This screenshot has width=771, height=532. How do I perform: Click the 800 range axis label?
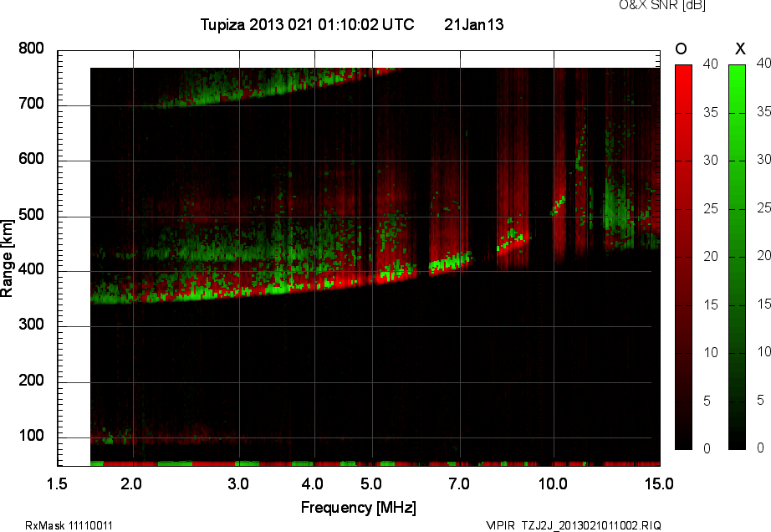point(31,49)
